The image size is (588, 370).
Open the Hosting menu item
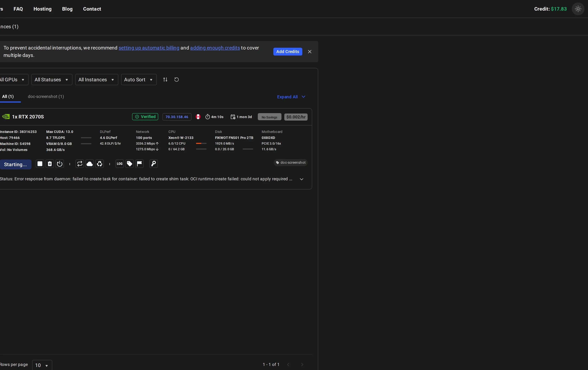click(x=43, y=9)
